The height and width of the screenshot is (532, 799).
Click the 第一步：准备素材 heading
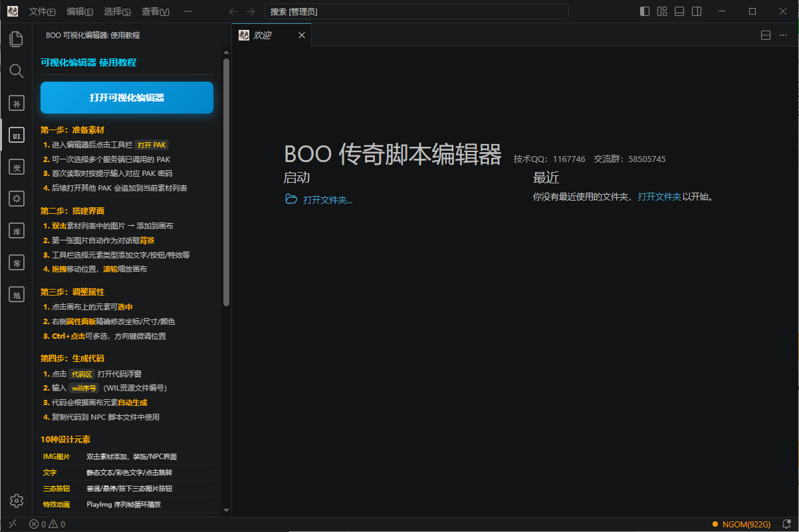click(72, 130)
